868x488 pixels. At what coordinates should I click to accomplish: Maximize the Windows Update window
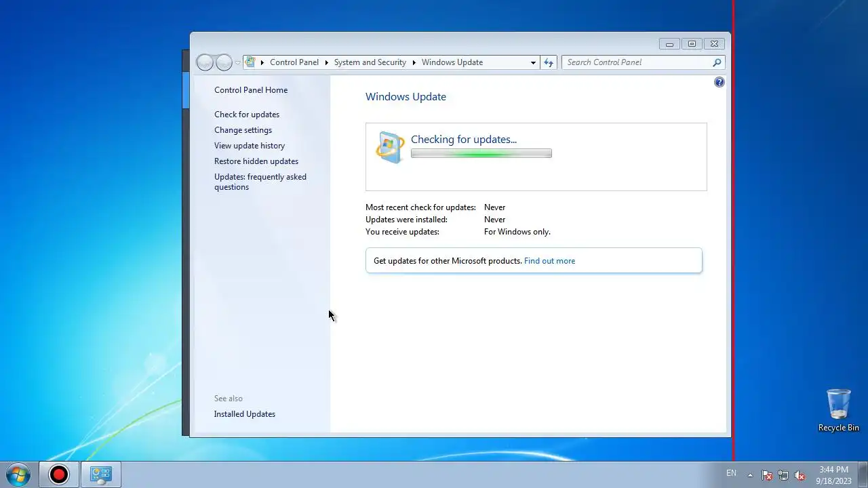[692, 44]
